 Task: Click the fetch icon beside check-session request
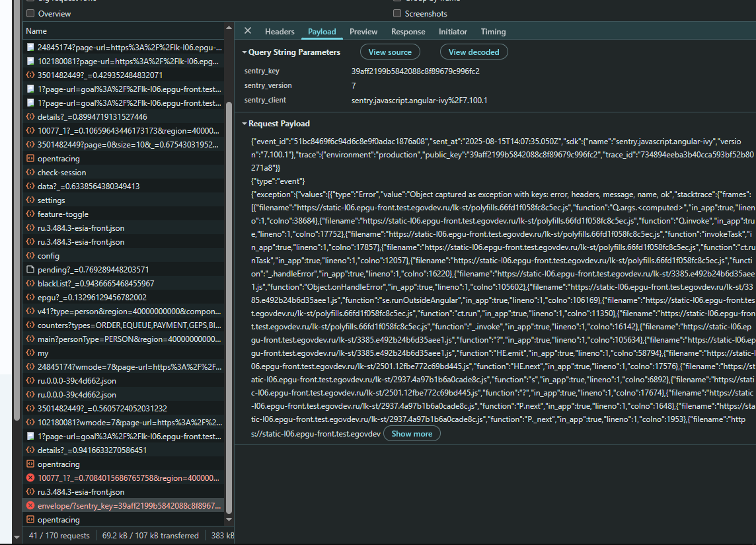(x=30, y=173)
